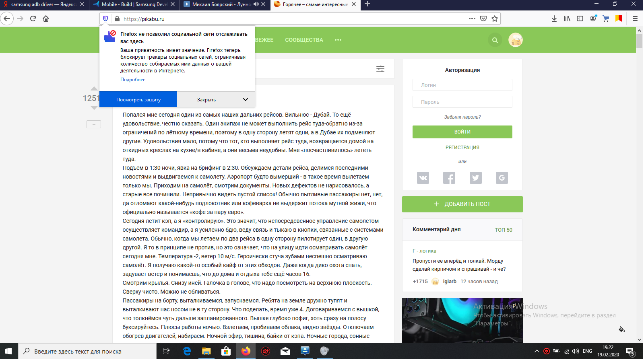Click the Google login icon
Image resolution: width=644 pixels, height=362 pixels.
tap(502, 178)
